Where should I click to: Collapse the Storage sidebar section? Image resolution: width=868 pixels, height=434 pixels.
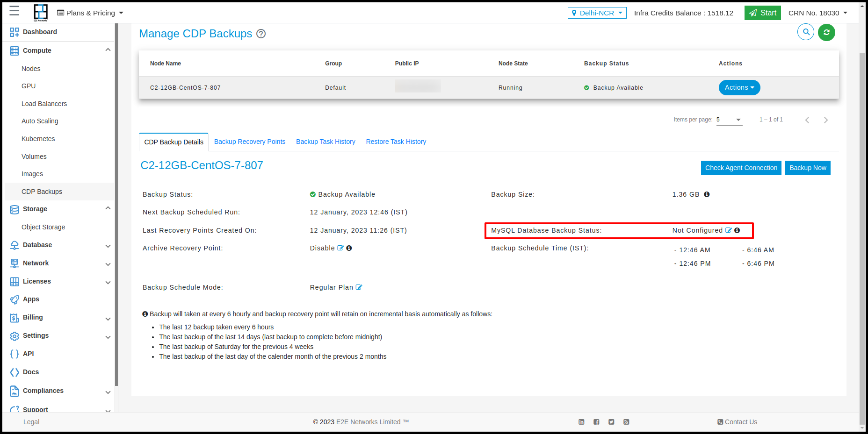(x=108, y=208)
